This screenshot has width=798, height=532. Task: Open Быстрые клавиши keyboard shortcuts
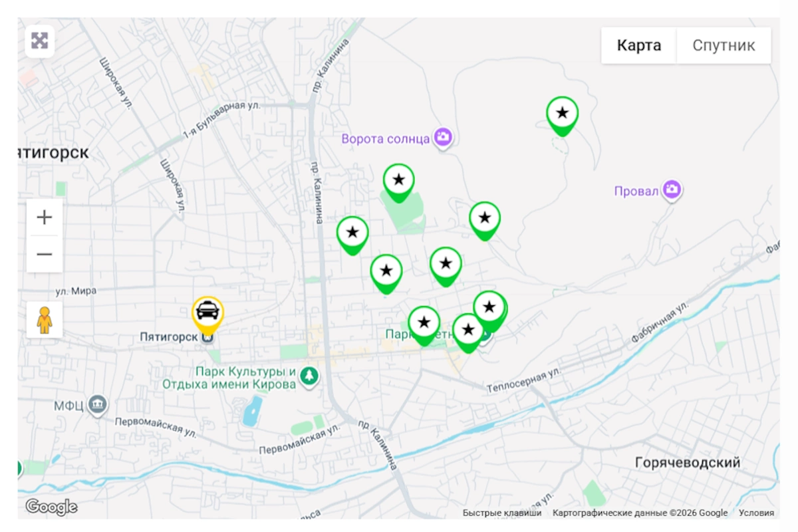[x=502, y=513]
